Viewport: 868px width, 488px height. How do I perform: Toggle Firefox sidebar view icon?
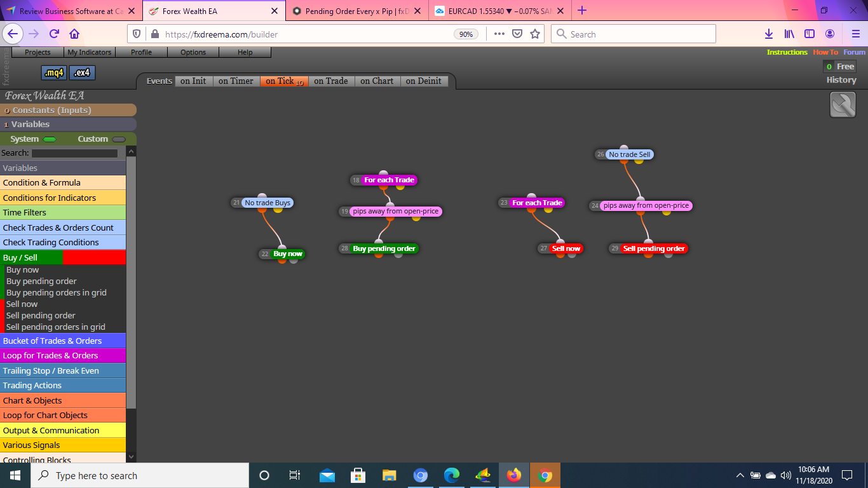[x=810, y=34]
